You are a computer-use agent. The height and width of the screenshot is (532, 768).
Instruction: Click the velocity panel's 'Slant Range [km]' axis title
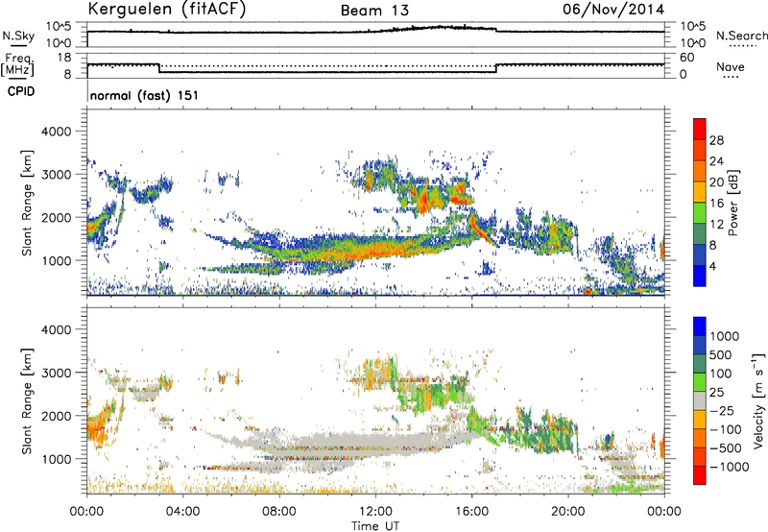27,400
